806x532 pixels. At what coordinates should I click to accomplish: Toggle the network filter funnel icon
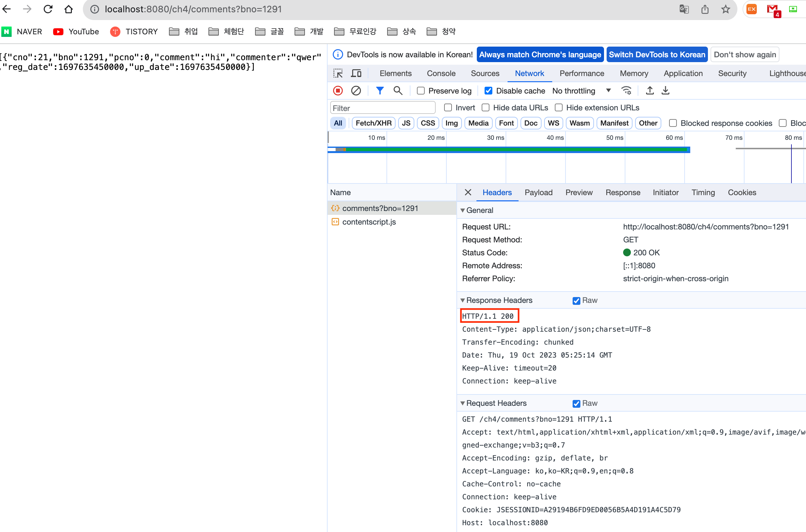[x=380, y=91]
